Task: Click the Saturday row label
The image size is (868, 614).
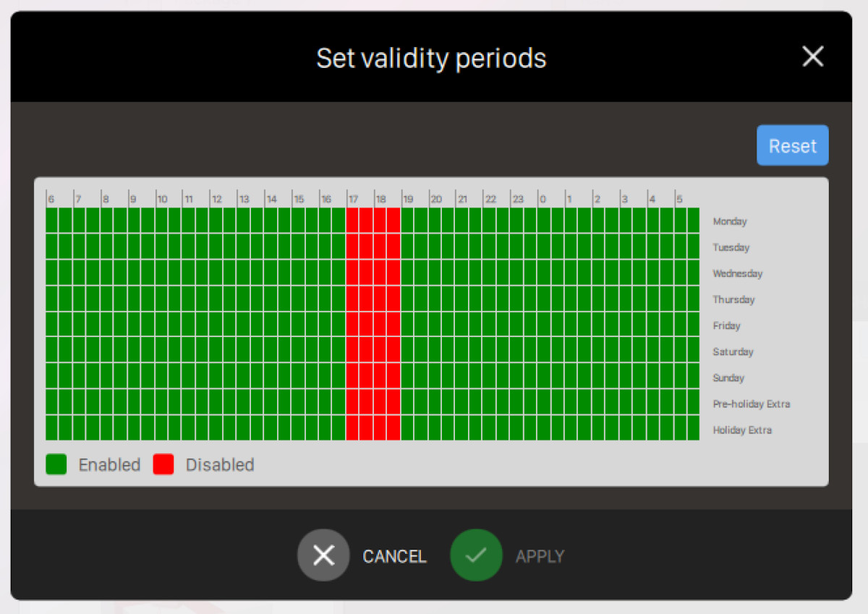Action: (x=733, y=351)
